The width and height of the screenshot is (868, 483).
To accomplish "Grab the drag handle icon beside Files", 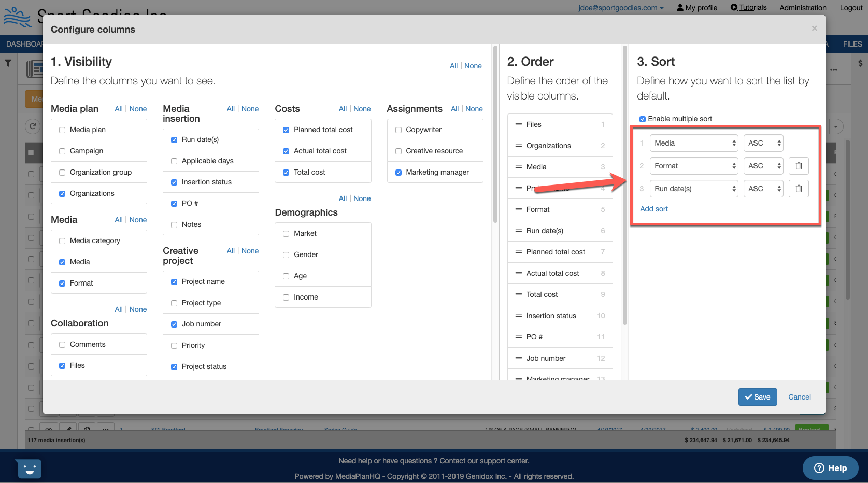I will [518, 124].
